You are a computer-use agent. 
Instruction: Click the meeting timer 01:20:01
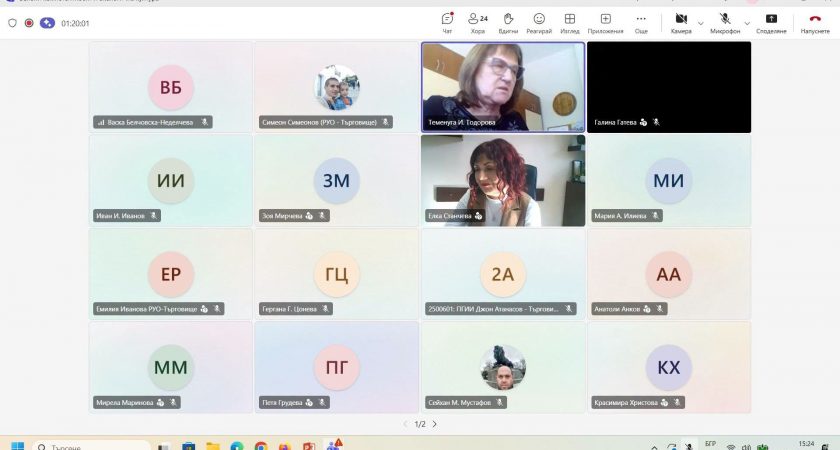click(x=75, y=24)
